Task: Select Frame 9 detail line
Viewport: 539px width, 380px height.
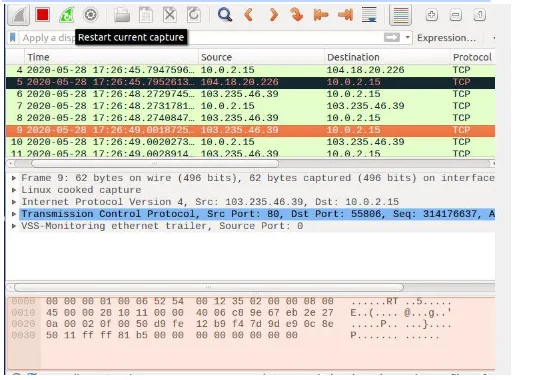Action: pos(257,178)
